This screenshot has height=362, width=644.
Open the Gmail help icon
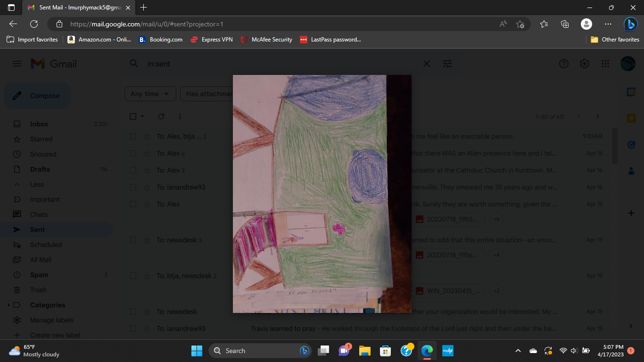tap(563, 63)
